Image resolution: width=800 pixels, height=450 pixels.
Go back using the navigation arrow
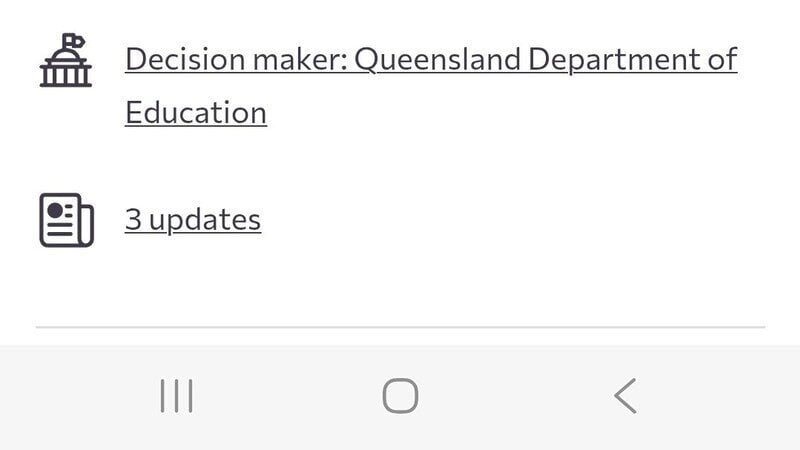pos(625,396)
